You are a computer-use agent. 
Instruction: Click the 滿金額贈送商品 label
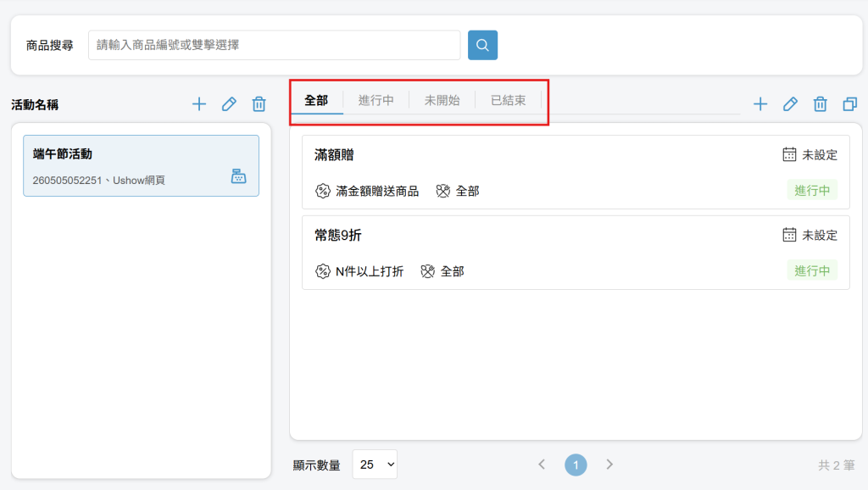(377, 192)
